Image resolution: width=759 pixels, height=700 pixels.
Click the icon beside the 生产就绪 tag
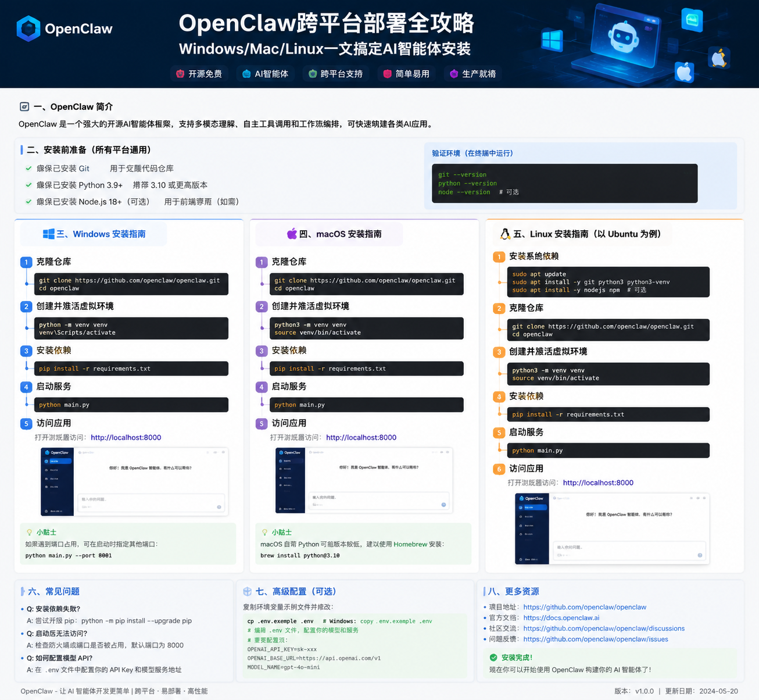click(x=454, y=74)
